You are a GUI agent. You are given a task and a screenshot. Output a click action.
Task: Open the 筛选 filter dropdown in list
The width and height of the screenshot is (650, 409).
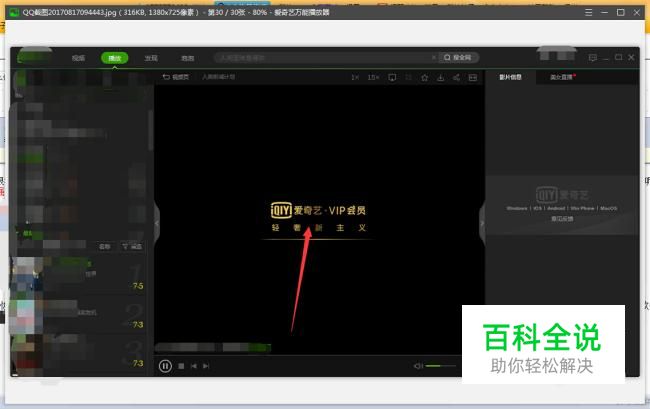pos(132,247)
